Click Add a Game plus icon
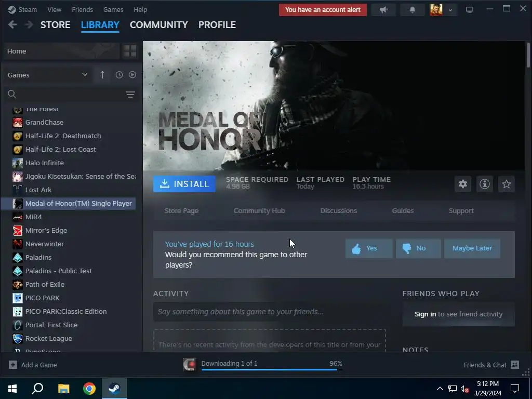 13,365
